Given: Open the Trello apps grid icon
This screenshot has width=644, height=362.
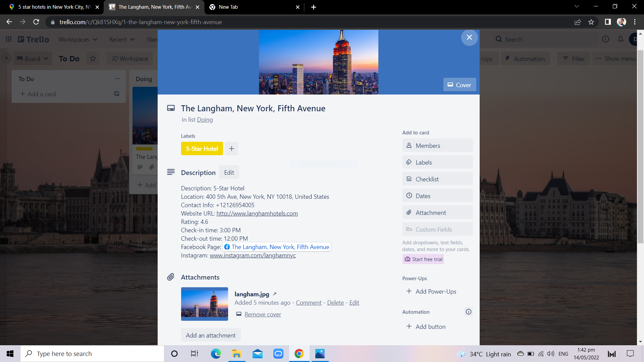Looking at the screenshot, I should (x=9, y=39).
